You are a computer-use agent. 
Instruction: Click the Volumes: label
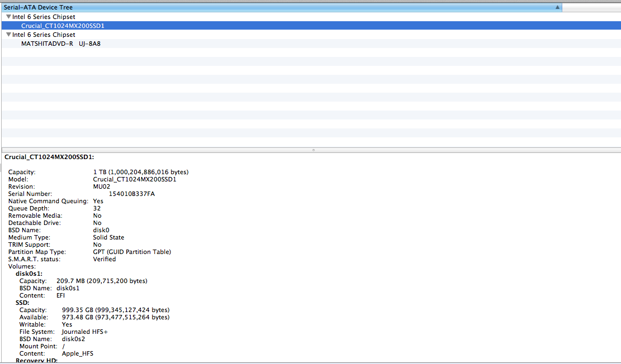pos(22,266)
